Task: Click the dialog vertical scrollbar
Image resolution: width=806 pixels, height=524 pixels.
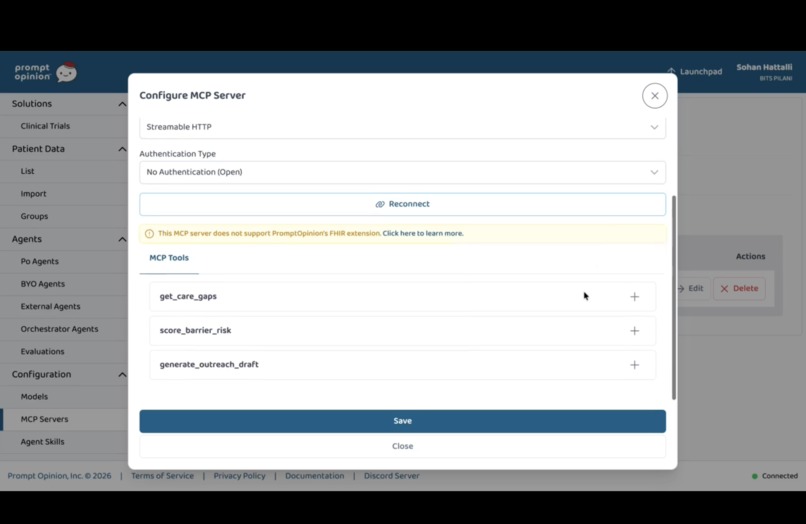Action: (x=674, y=297)
